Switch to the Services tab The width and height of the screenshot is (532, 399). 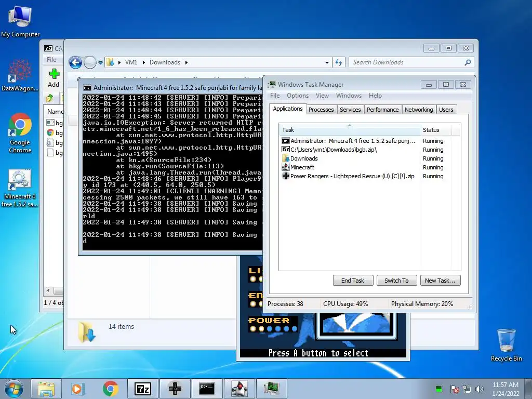click(x=350, y=110)
